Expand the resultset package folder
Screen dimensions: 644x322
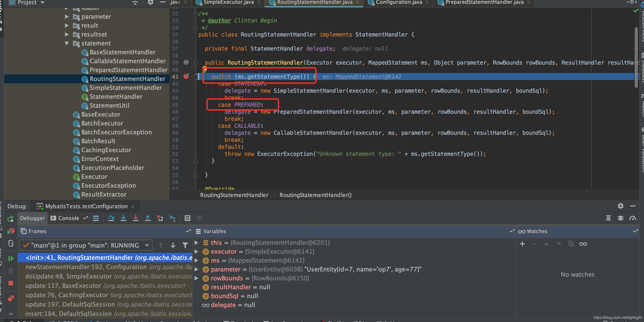click(66, 34)
